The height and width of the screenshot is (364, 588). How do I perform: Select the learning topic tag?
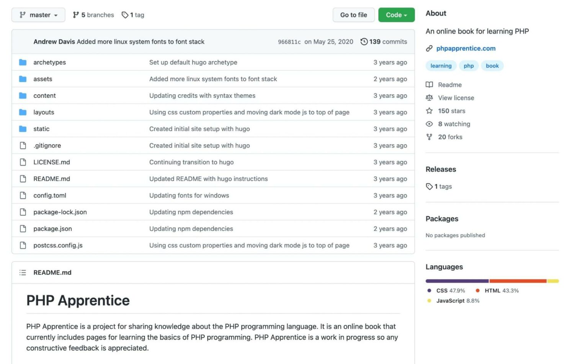(441, 66)
